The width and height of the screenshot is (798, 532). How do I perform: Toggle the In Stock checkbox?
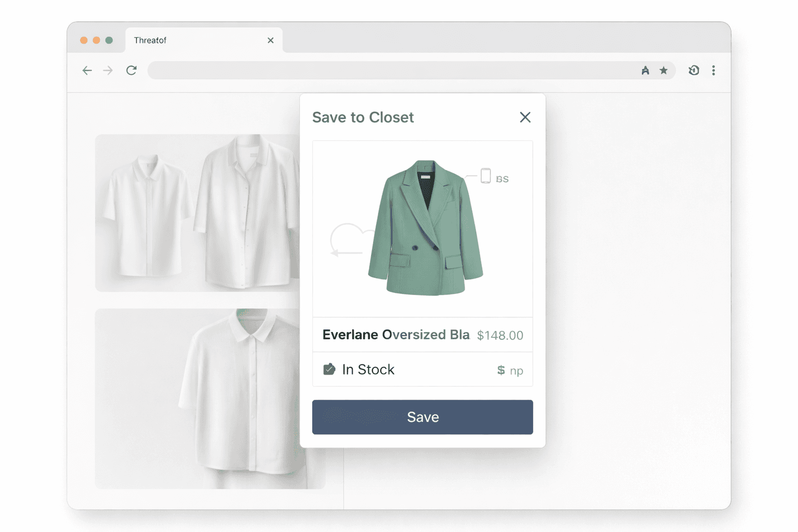click(x=329, y=369)
